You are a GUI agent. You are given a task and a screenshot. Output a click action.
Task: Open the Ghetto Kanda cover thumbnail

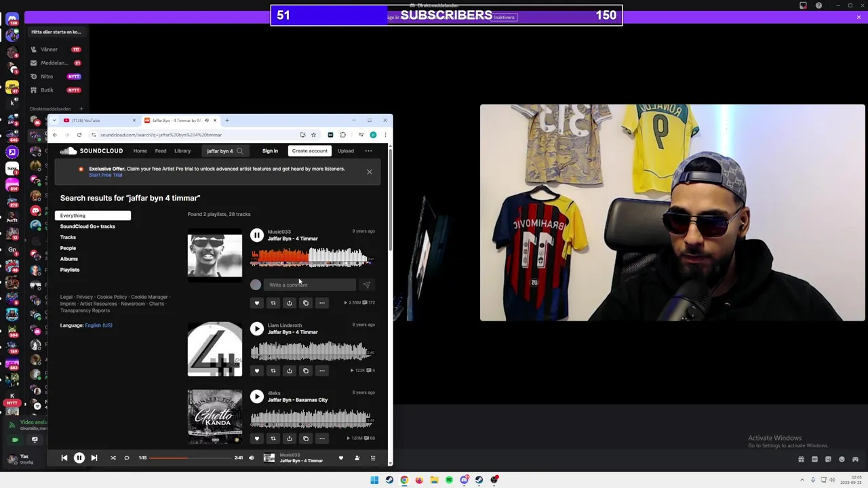[215, 417]
